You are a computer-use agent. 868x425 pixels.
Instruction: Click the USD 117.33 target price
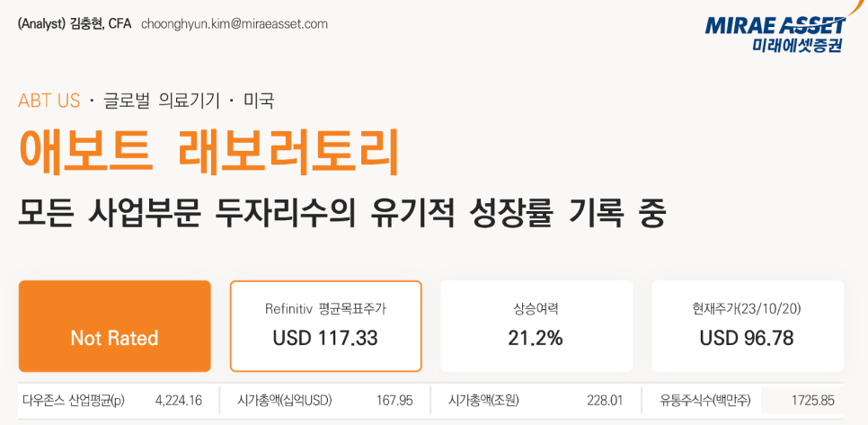pyautogui.click(x=325, y=338)
